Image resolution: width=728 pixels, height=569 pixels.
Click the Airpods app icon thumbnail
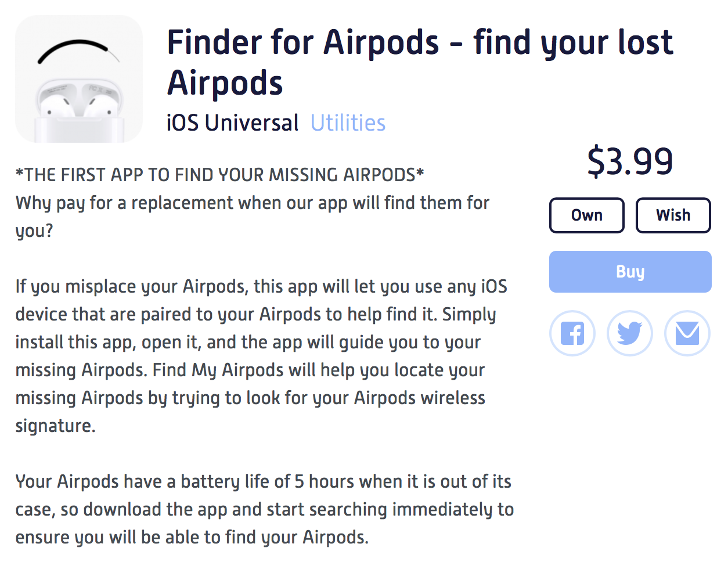(79, 79)
